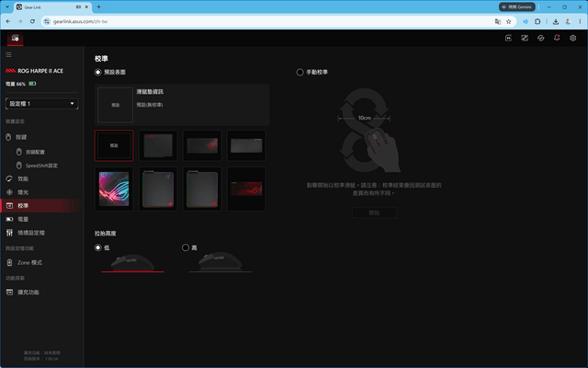Select 手動校準 manual calibration radio button
The image size is (588, 368).
click(300, 72)
